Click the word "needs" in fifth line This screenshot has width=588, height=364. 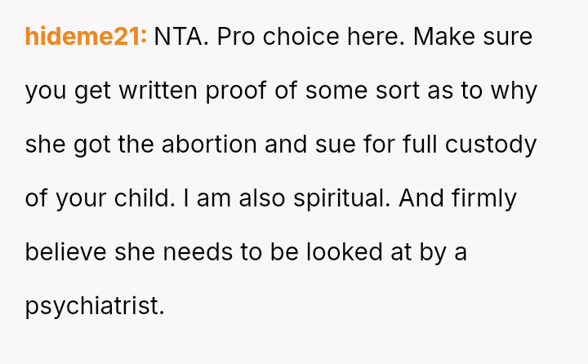point(198,252)
